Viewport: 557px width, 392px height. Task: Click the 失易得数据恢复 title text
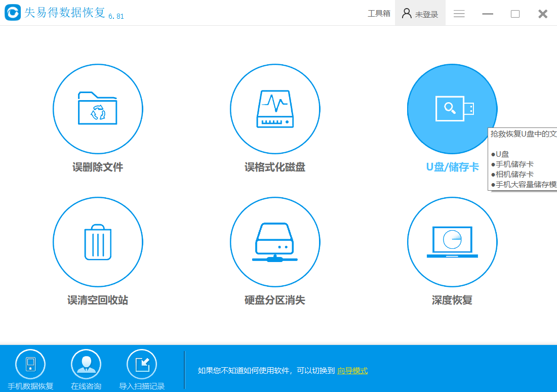pyautogui.click(x=65, y=13)
